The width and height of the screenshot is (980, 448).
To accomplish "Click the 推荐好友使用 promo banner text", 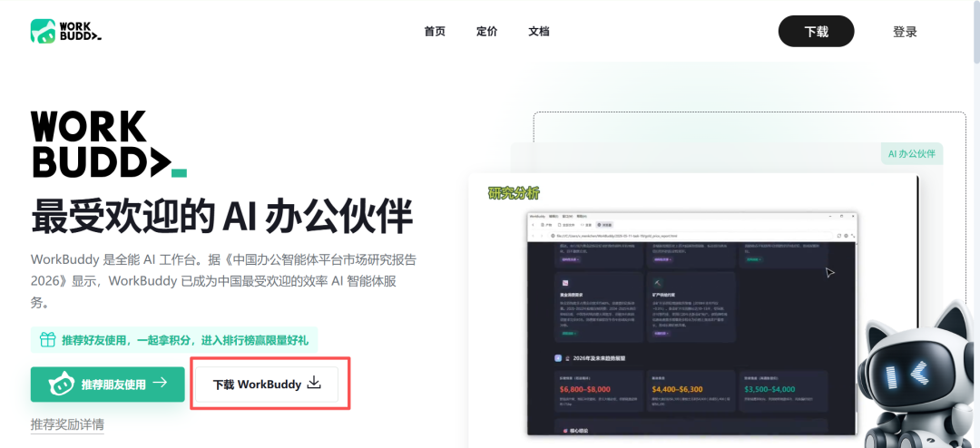I will 186,340.
